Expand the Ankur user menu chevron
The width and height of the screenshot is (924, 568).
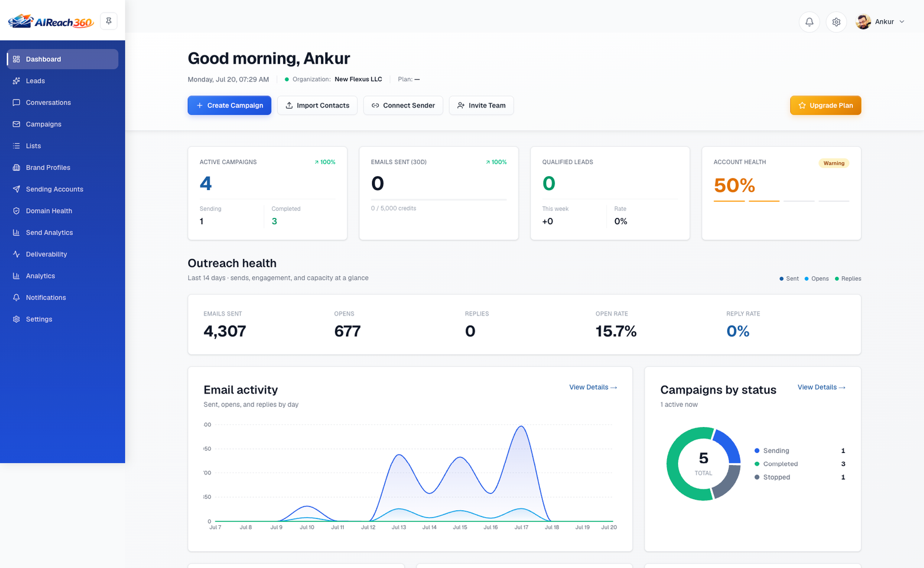click(901, 22)
